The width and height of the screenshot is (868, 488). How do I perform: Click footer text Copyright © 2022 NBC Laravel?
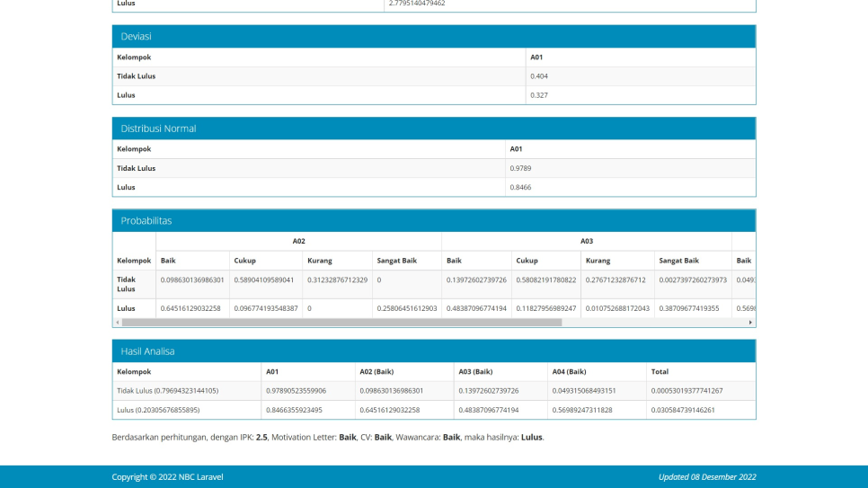point(167,477)
